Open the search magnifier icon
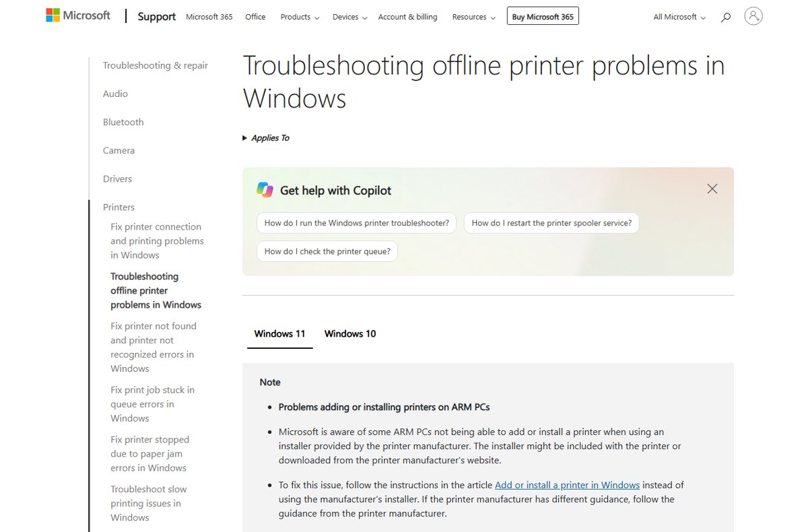 (725, 18)
